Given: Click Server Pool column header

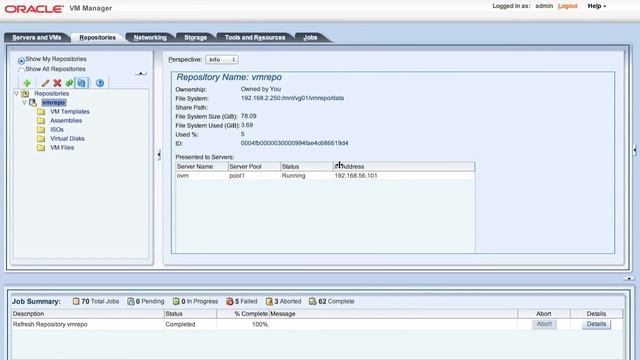Looking at the screenshot, I should coord(254,167).
